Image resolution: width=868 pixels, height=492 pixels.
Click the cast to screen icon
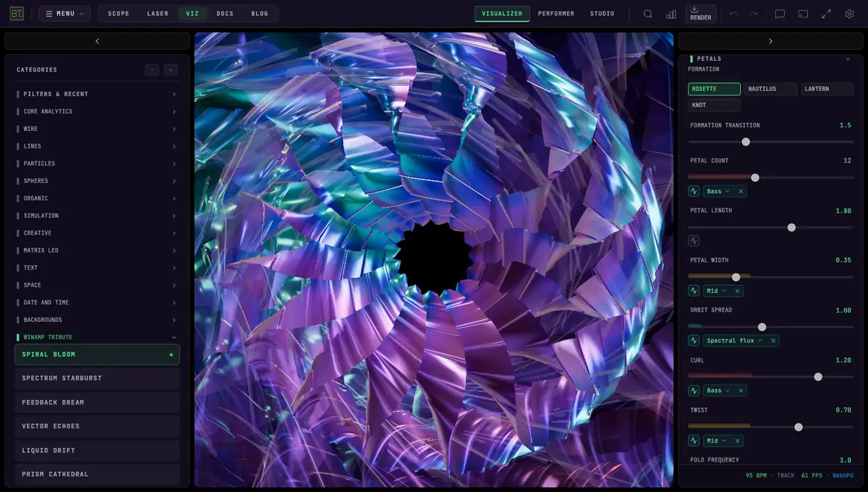coord(803,14)
